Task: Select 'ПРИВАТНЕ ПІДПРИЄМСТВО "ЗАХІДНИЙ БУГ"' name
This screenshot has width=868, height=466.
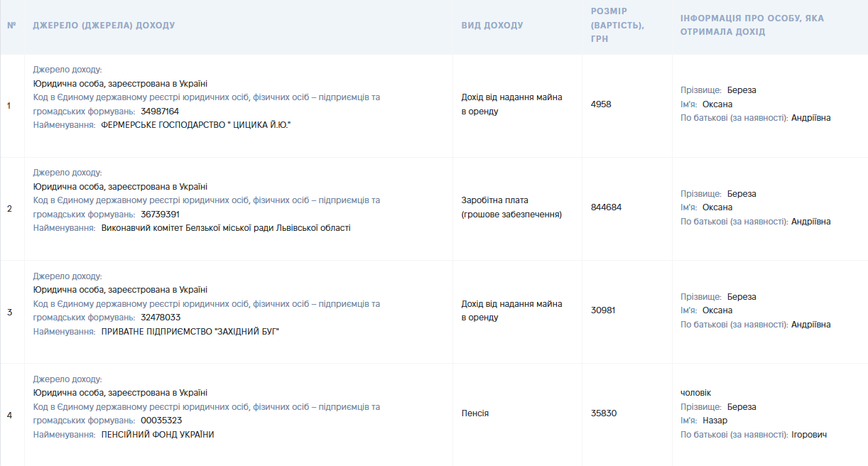Action: (190, 331)
